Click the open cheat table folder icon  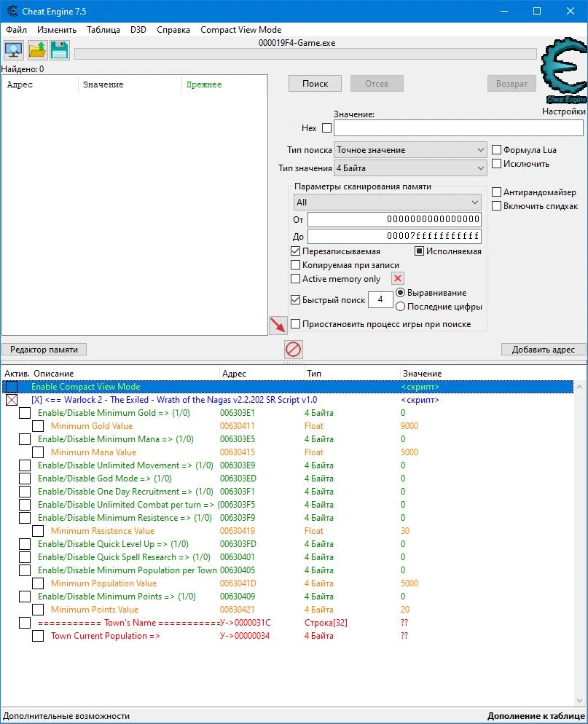click(37, 50)
